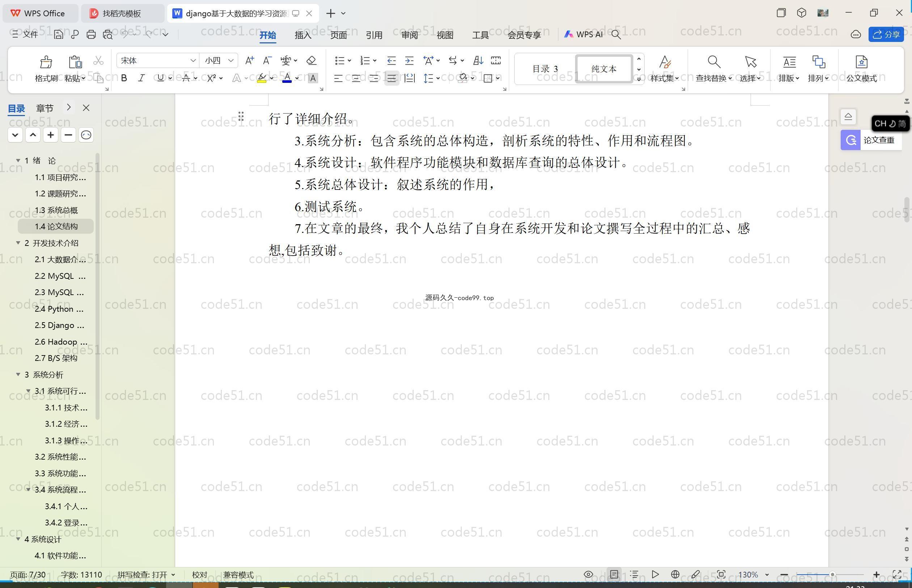Click the zoom slider handle

click(x=832, y=575)
